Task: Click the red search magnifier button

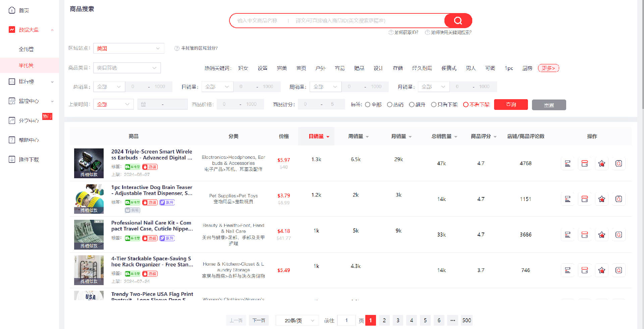Action: tap(458, 21)
